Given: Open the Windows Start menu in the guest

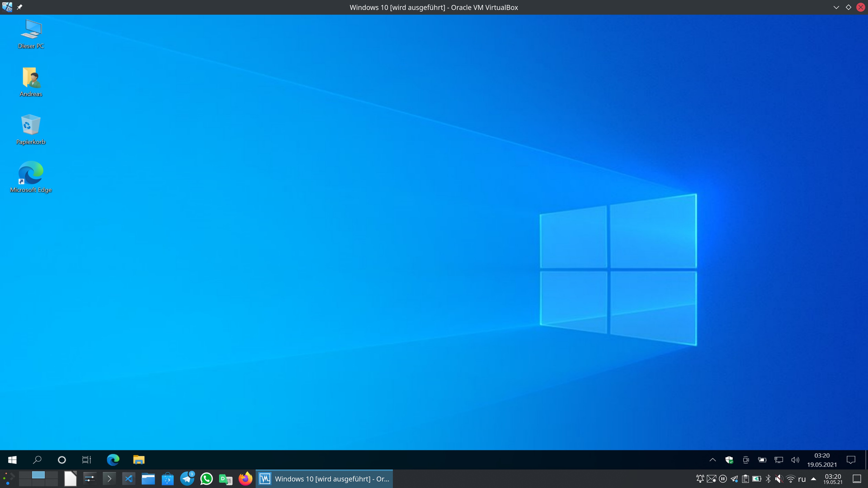Looking at the screenshot, I should click(x=12, y=460).
